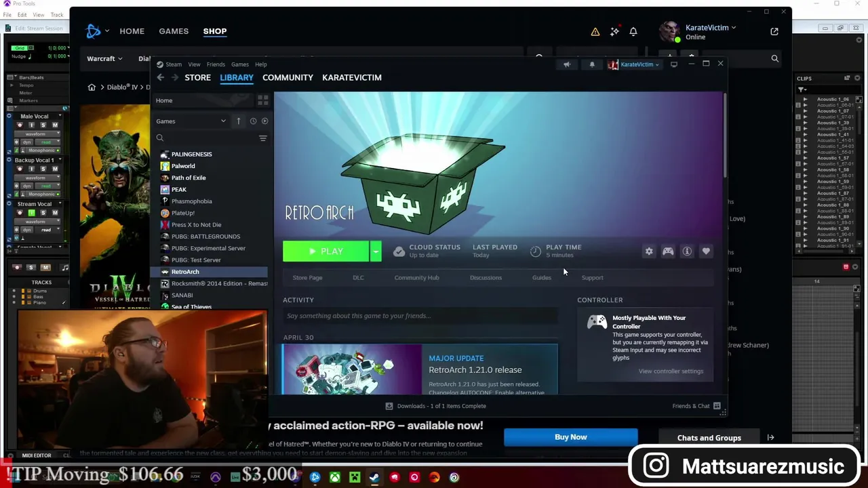
Task: Click Steam icon in Windows taskbar
Action: 374,477
